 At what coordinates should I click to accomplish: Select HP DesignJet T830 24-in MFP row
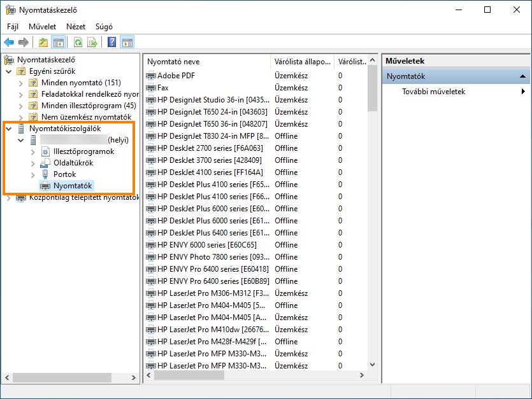(256, 136)
